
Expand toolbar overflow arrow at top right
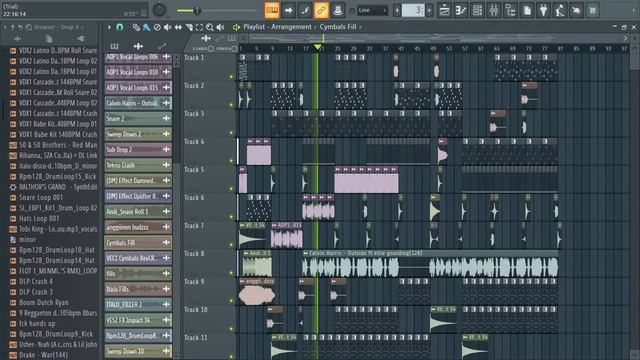634,11
